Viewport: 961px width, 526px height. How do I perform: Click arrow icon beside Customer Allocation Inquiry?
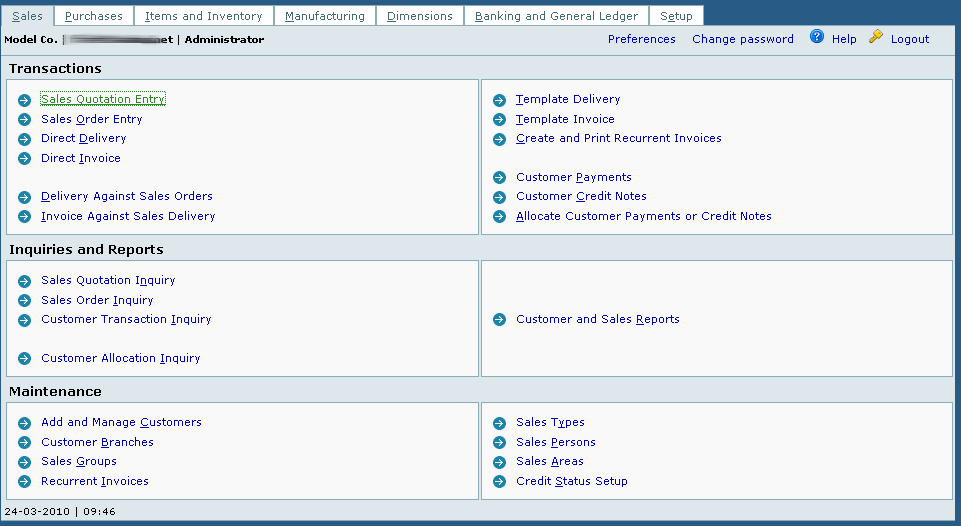[25, 359]
